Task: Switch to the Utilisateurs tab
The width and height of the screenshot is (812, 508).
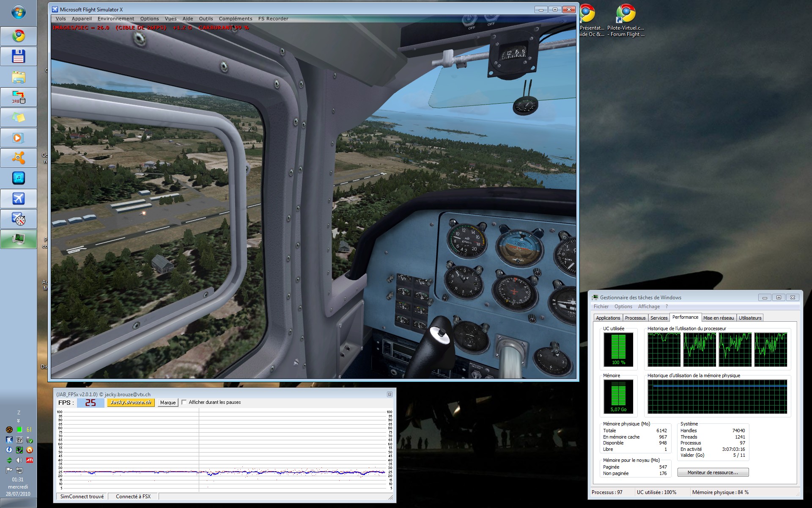Action: (x=750, y=318)
